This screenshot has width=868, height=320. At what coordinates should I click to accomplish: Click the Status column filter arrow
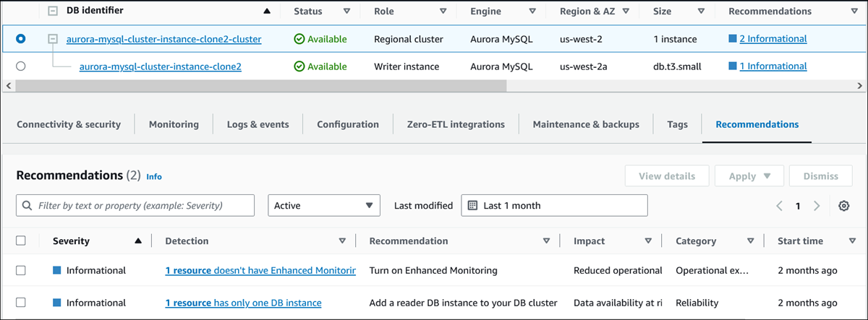346,12
